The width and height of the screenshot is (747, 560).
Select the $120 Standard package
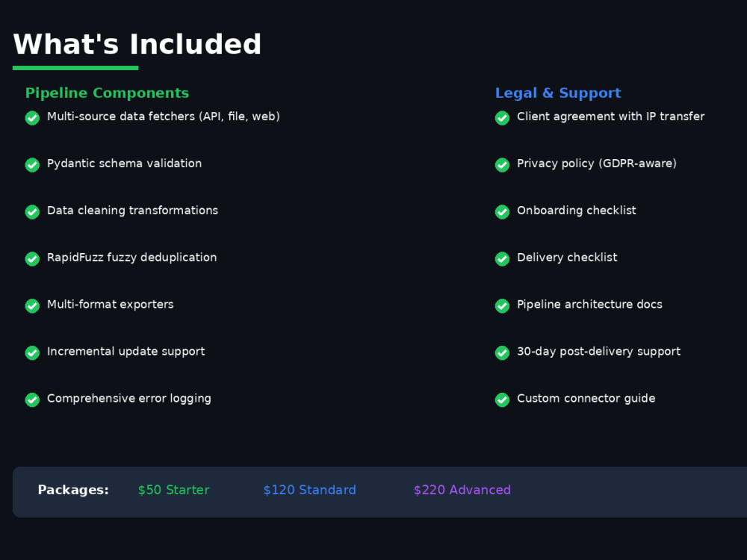[x=310, y=490]
